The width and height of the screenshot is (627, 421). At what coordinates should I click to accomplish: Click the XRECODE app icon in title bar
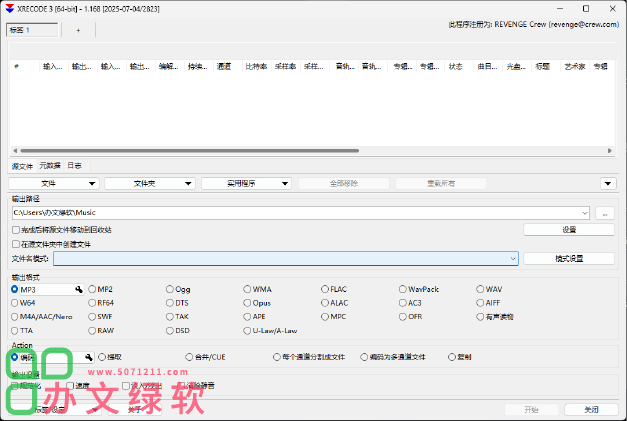click(x=10, y=9)
